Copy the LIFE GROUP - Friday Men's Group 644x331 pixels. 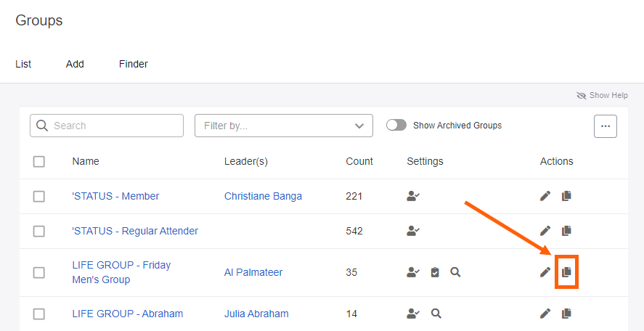pyautogui.click(x=566, y=272)
